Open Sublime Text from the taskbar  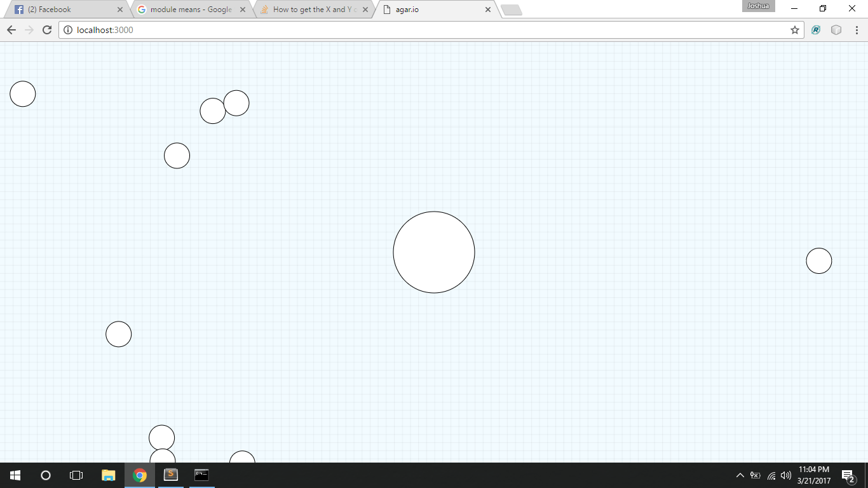(x=170, y=475)
